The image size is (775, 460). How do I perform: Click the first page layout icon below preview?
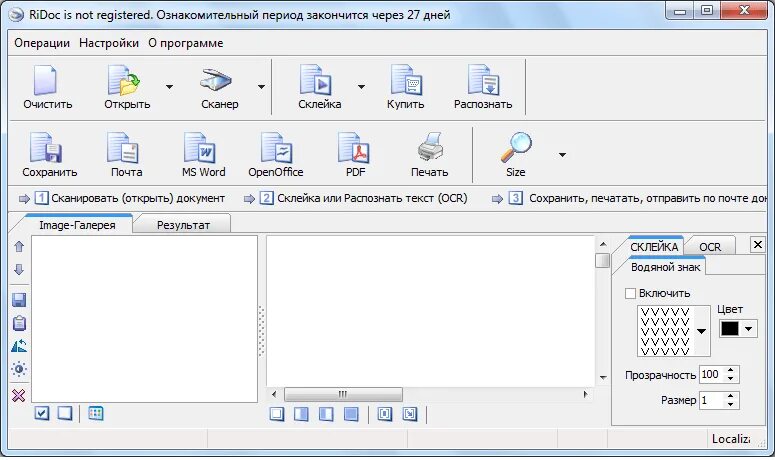(277, 414)
